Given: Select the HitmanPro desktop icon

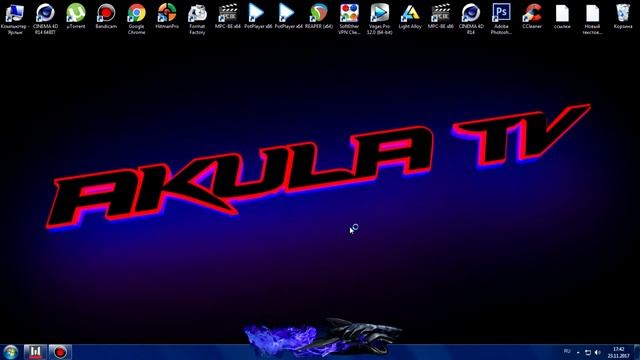Looking at the screenshot, I should pyautogui.click(x=167, y=16).
